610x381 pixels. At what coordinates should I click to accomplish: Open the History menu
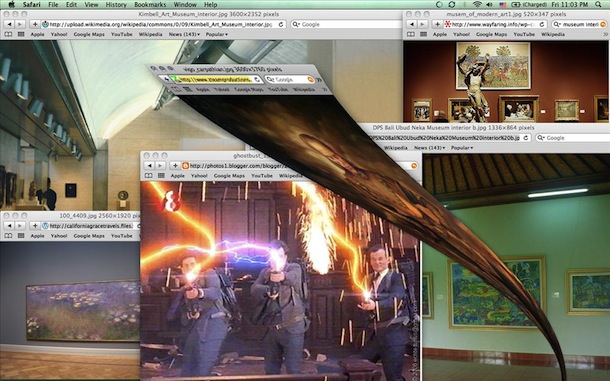116,5
